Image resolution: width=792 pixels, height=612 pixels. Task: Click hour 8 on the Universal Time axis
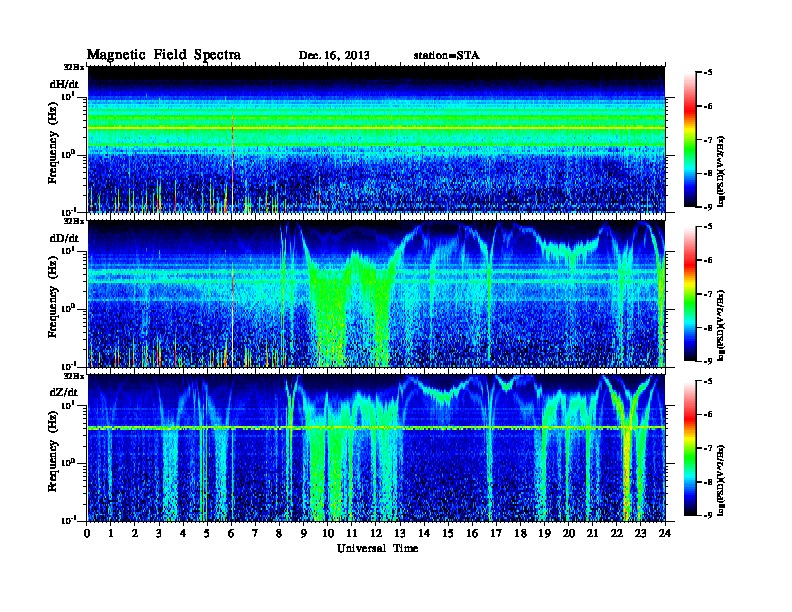click(x=279, y=533)
